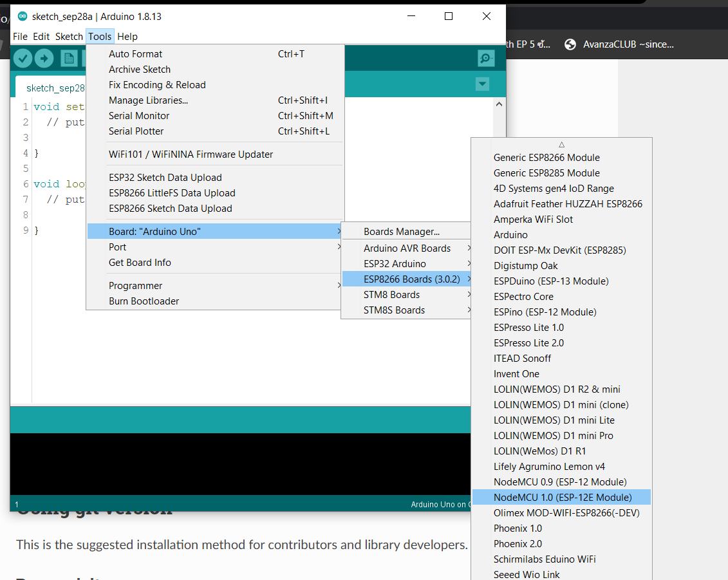Viewport: 728px width, 580px height.
Task: Open Serial Plotter
Action: pos(216,131)
